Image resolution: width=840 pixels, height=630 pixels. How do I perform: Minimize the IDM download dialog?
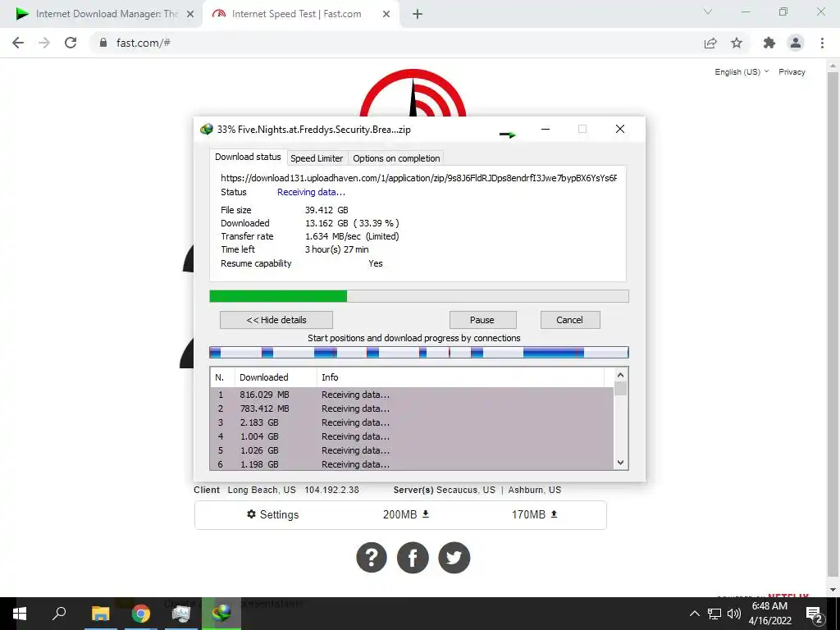(546, 129)
